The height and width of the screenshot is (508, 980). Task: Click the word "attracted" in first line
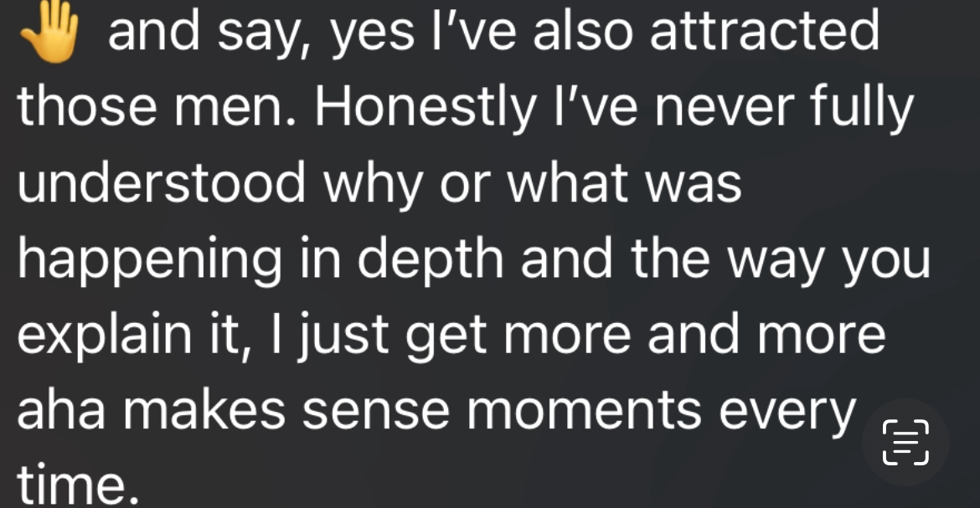point(765,31)
